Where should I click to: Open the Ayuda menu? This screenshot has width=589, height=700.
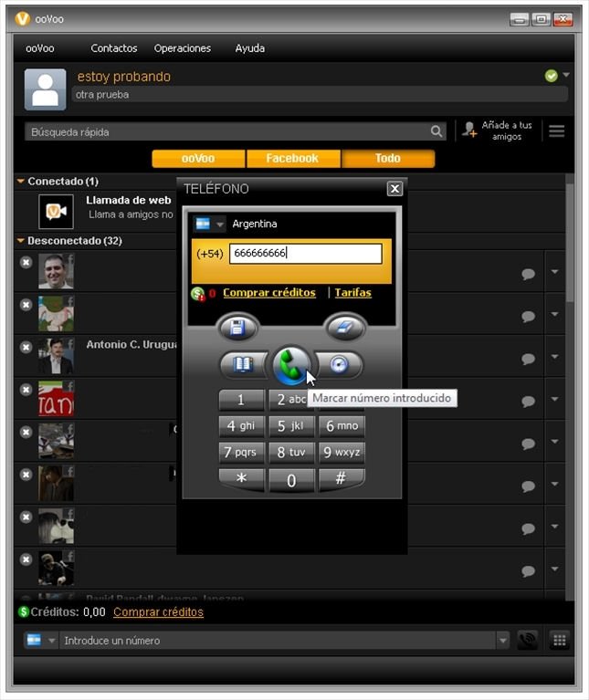249,48
